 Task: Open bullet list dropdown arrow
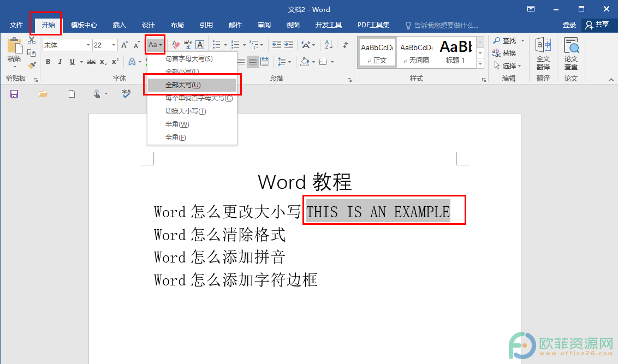pyautogui.click(x=225, y=45)
